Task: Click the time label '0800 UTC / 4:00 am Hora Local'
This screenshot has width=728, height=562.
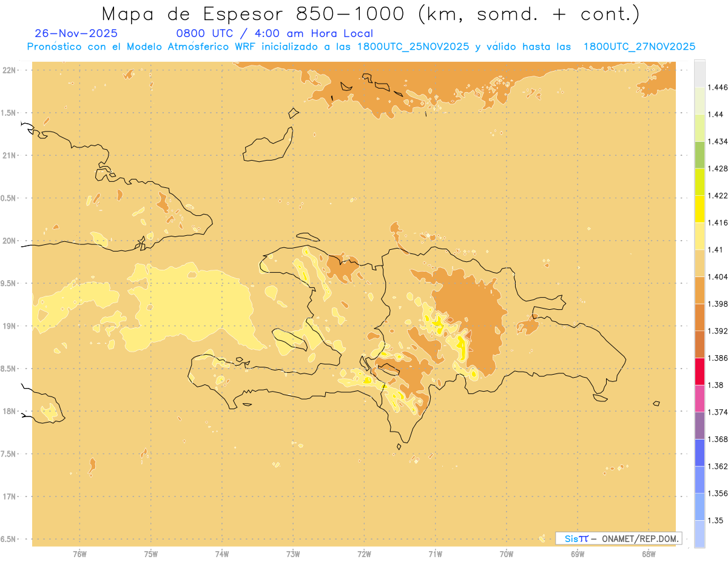Action: (x=275, y=34)
